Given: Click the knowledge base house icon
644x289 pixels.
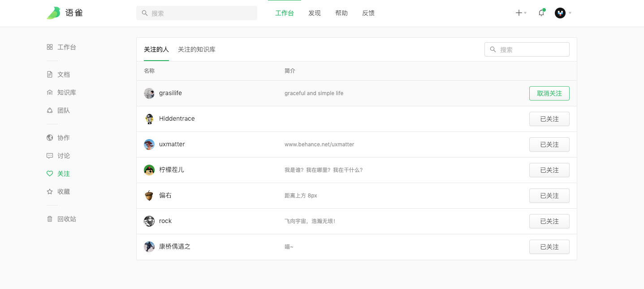Looking at the screenshot, I should 50,92.
